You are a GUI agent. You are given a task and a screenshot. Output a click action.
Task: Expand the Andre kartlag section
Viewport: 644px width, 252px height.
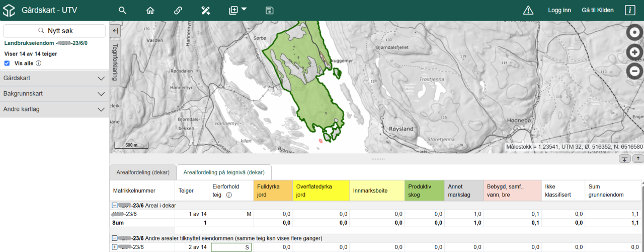(54, 109)
